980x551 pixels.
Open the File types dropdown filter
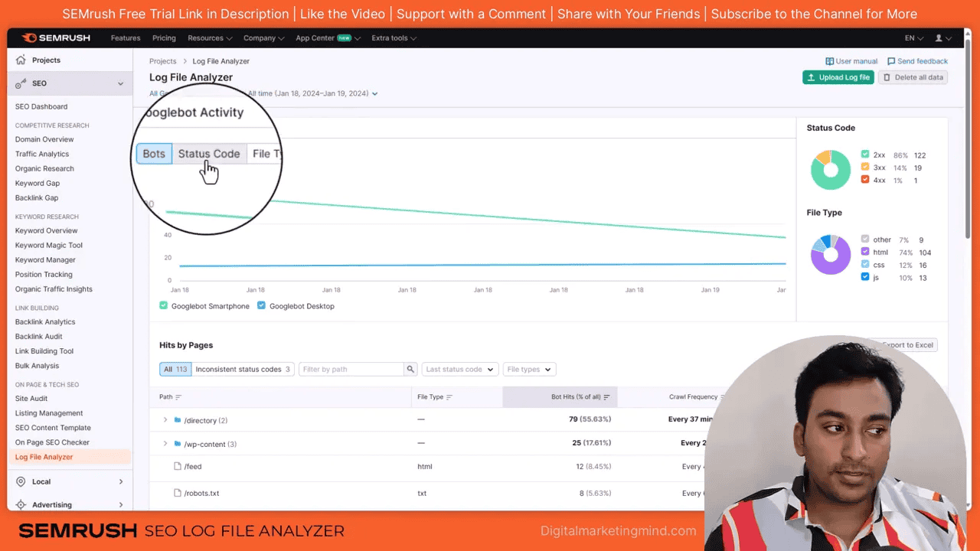pos(528,369)
